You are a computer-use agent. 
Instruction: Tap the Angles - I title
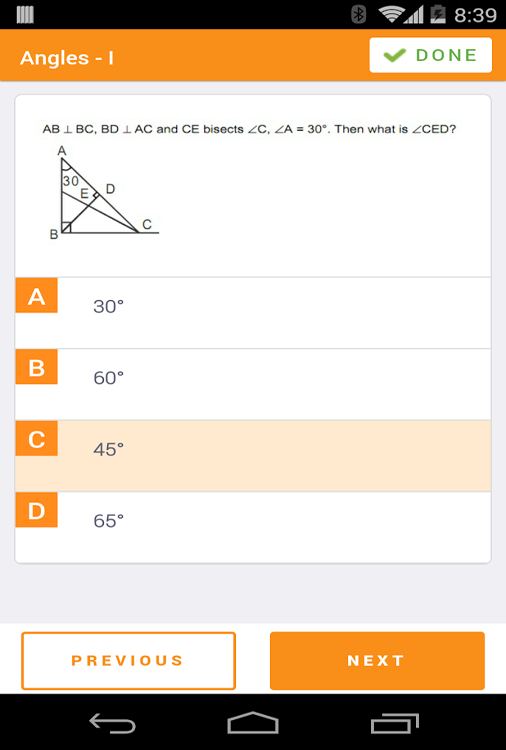[67, 58]
